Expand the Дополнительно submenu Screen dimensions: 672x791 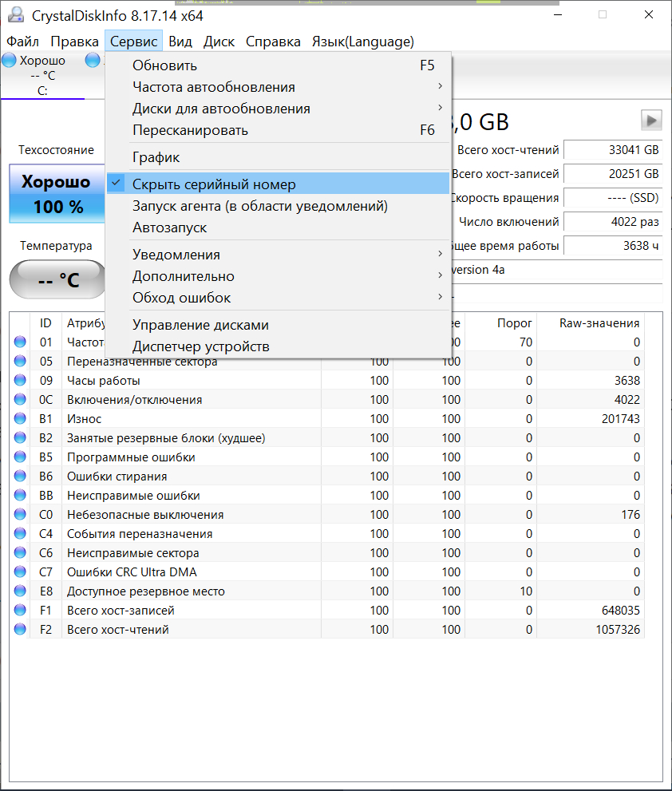(278, 276)
